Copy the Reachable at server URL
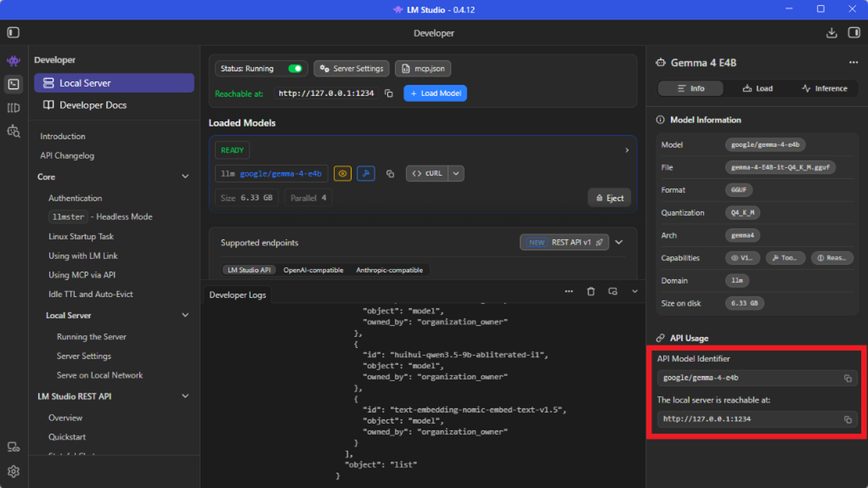Viewport: 868px width, 488px height. pyautogui.click(x=389, y=93)
